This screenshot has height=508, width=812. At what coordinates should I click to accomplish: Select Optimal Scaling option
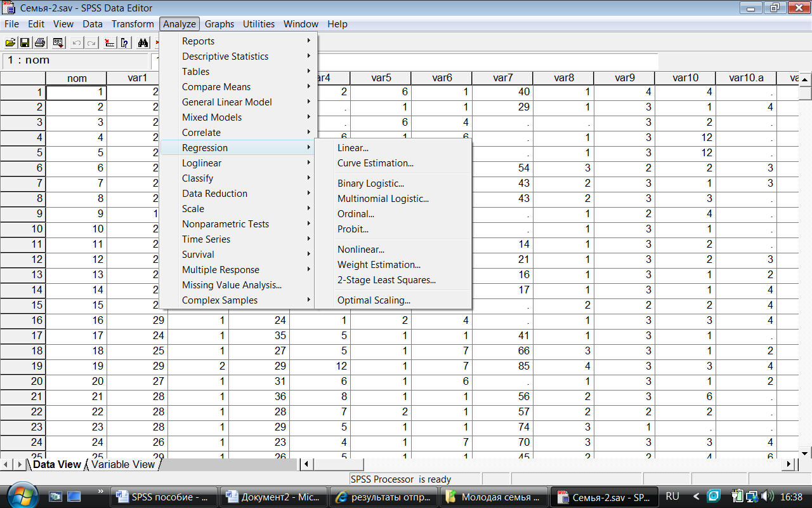393,300
